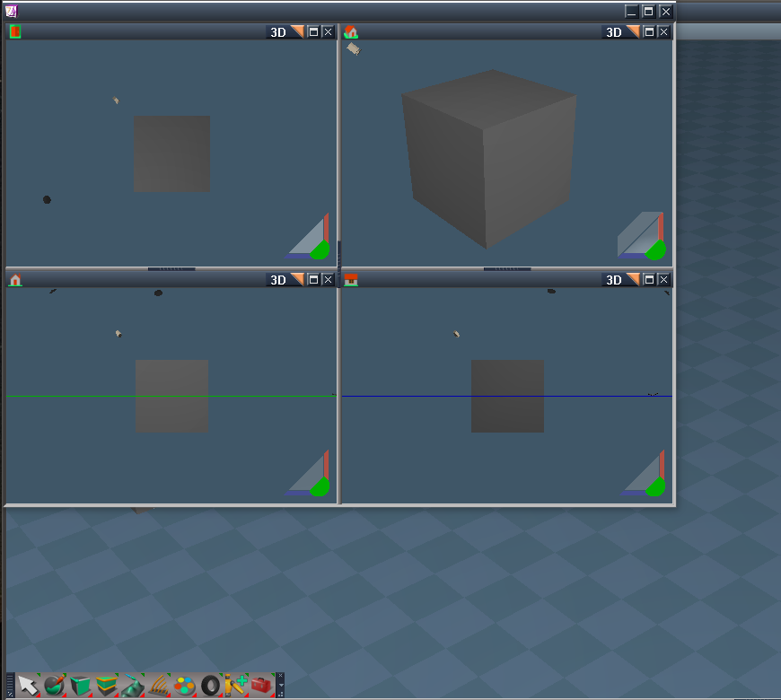Image resolution: width=781 pixels, height=700 pixels.
Task: Select the orange curved hair strands tool
Action: coord(158,686)
